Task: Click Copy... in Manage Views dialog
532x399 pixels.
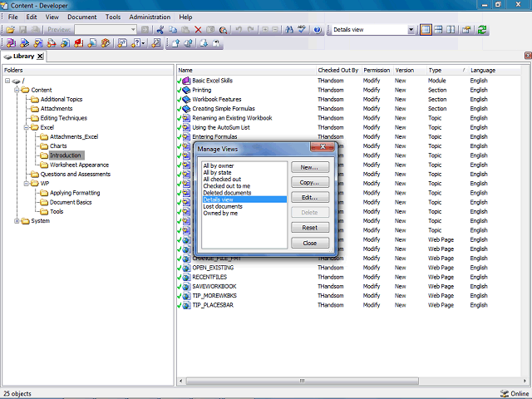Action: point(310,182)
